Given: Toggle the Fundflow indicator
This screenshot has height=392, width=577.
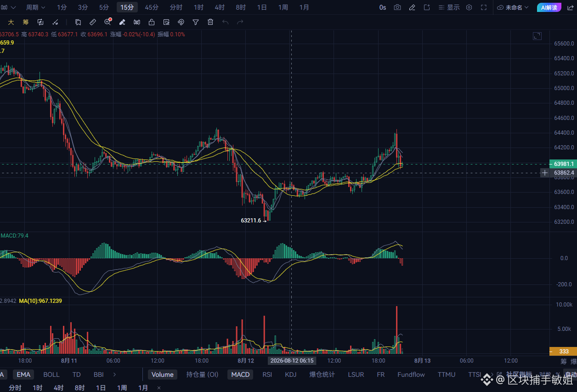Looking at the screenshot, I should [x=411, y=375].
